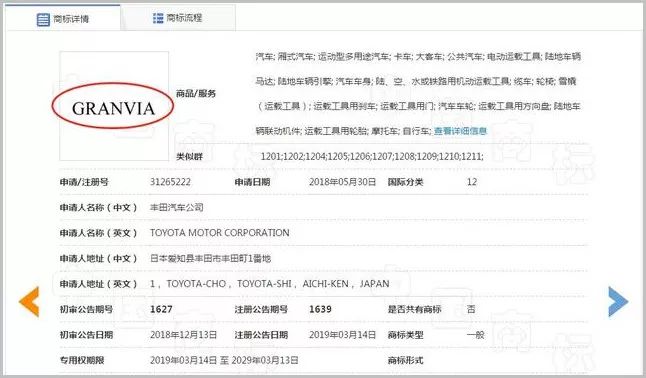Click registration announcement issue 1639
646x378 pixels.
[x=320, y=309]
